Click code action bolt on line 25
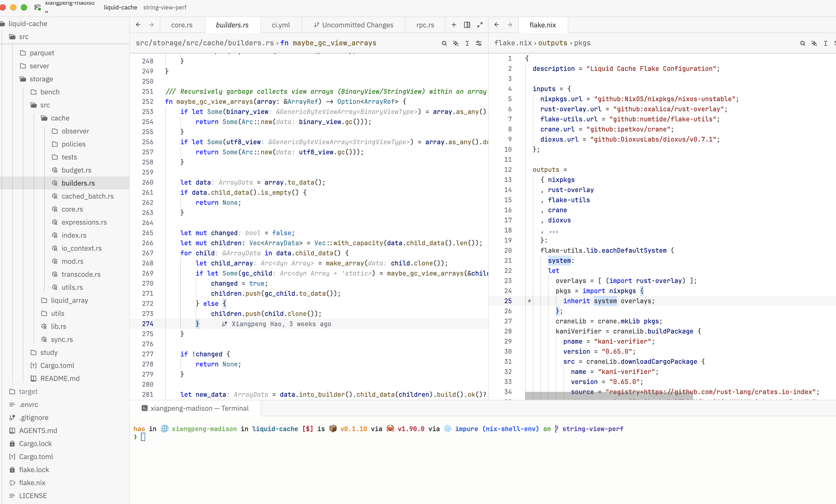The image size is (836, 504). pyautogui.click(x=529, y=301)
